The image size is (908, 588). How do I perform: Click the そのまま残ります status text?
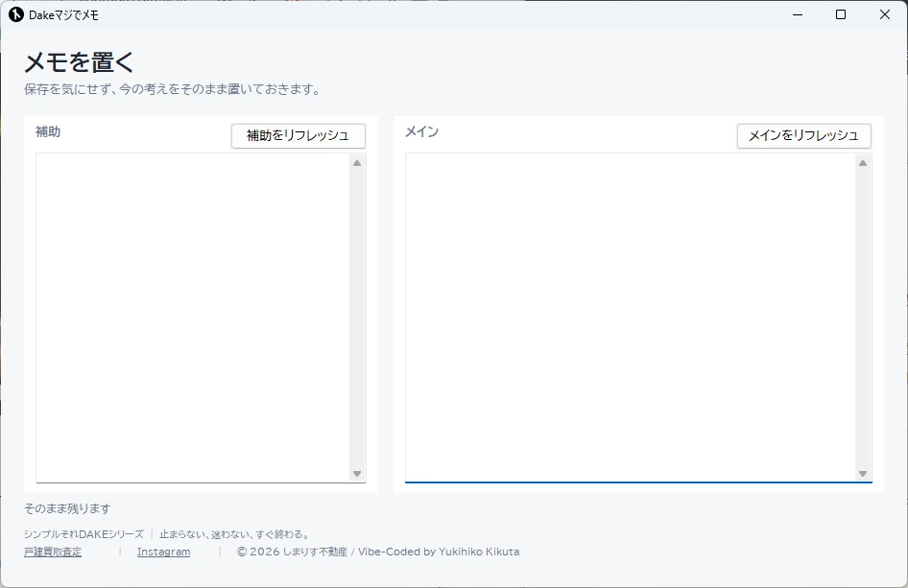coord(67,508)
